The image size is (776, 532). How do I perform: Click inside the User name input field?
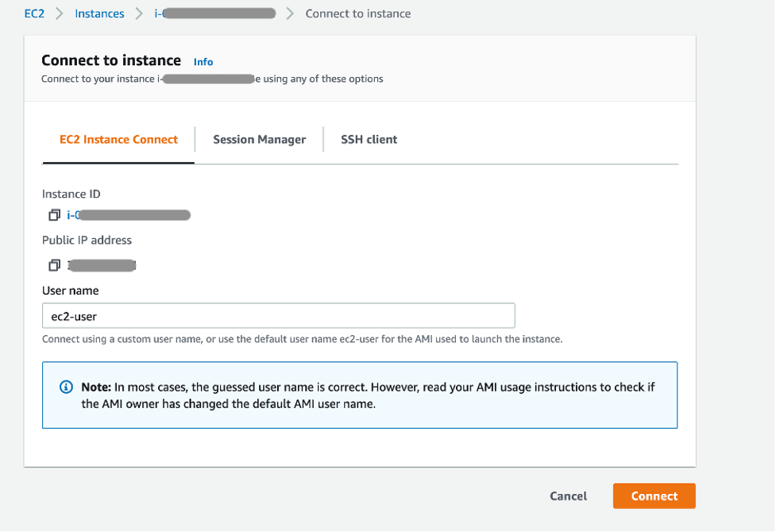pos(278,315)
